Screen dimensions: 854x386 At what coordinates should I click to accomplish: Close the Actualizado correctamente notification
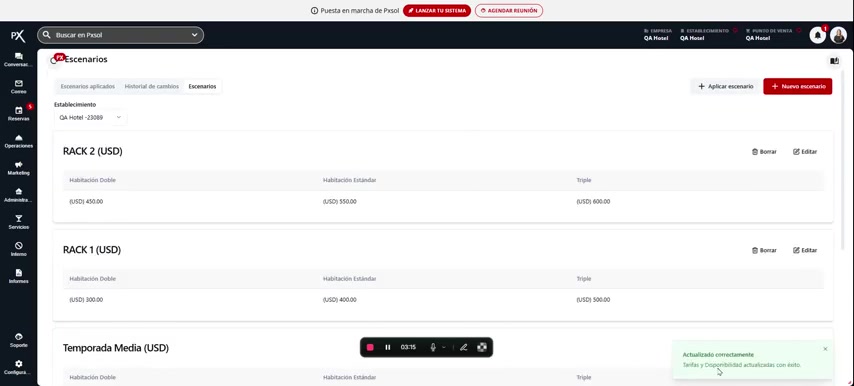pos(825,349)
